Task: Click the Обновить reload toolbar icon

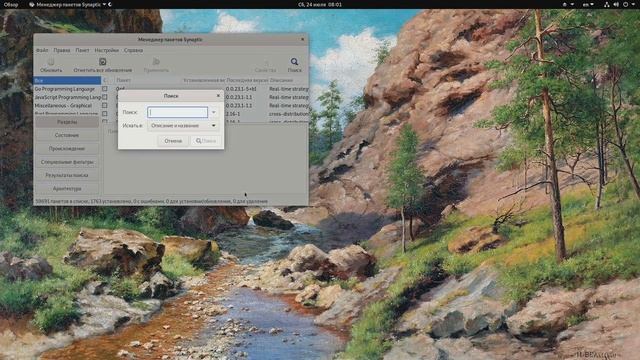Action: pos(51,62)
